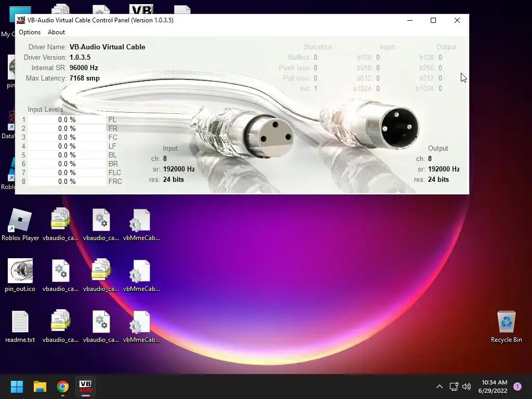Image resolution: width=532 pixels, height=399 pixels.
Task: Close the VB-Audio Control Panel window
Action: (x=457, y=20)
